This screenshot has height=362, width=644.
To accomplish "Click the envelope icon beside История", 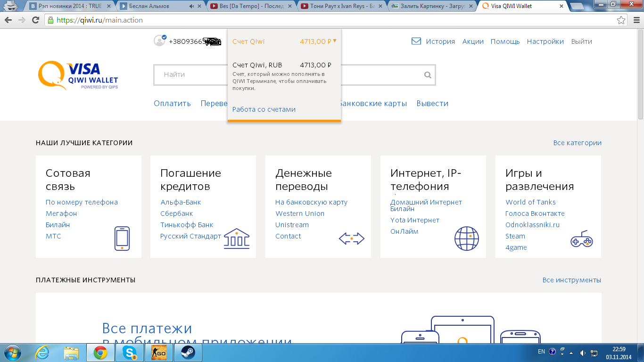I will [x=416, y=41].
